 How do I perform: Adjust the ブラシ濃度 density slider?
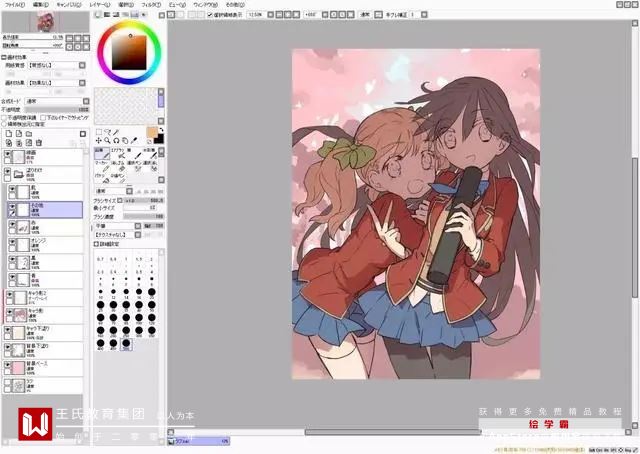(x=143, y=217)
